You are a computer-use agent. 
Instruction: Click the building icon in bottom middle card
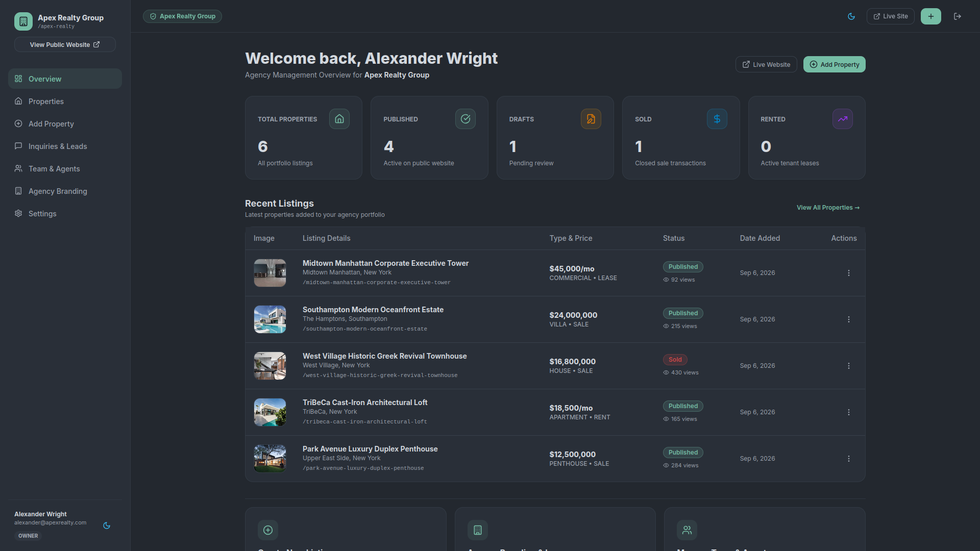478,530
